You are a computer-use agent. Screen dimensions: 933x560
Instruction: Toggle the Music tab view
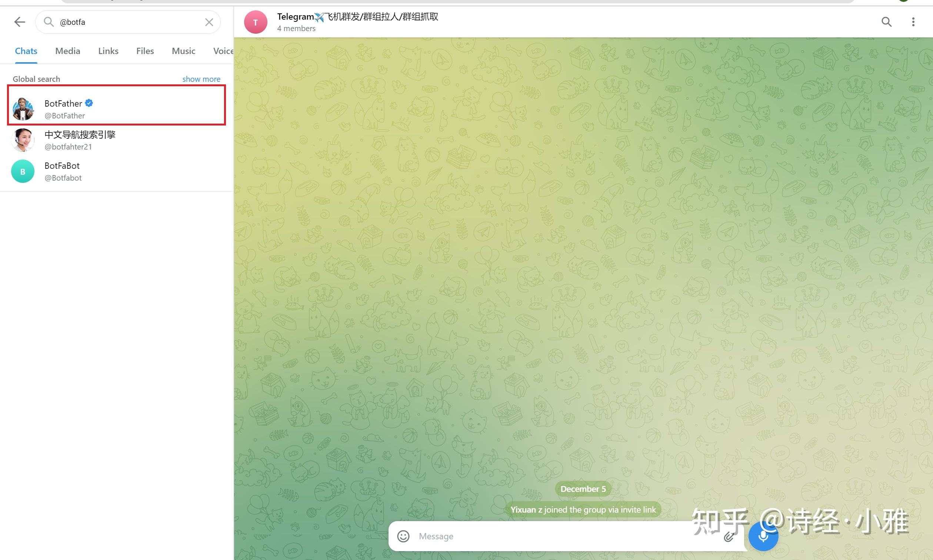click(x=183, y=51)
